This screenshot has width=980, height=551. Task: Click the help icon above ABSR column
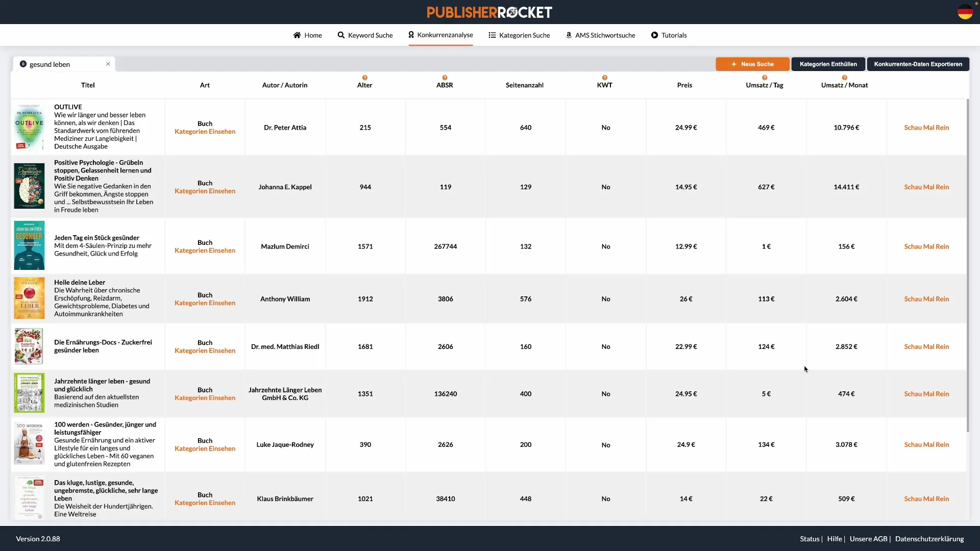[445, 78]
